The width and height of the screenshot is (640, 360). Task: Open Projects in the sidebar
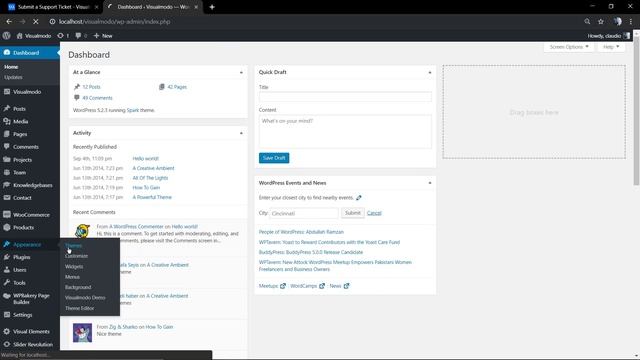point(22,160)
